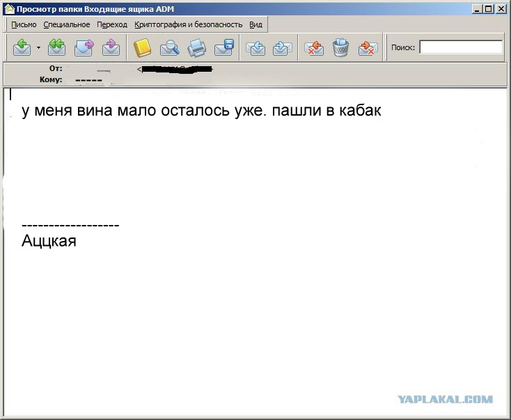Click the Reply to all icon
Image resolution: width=511 pixels, height=420 pixels.
click(56, 47)
